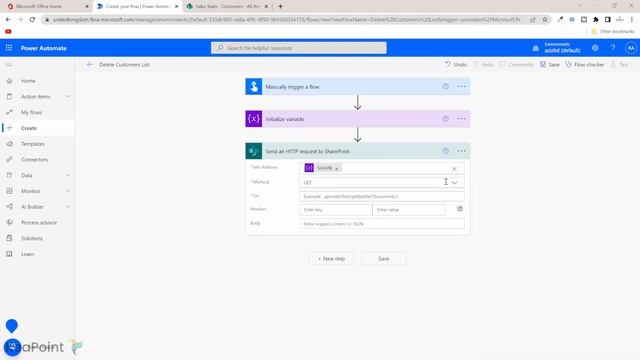This screenshot has height=360, width=640.
Task: Click Save button below the flow
Action: click(383, 258)
